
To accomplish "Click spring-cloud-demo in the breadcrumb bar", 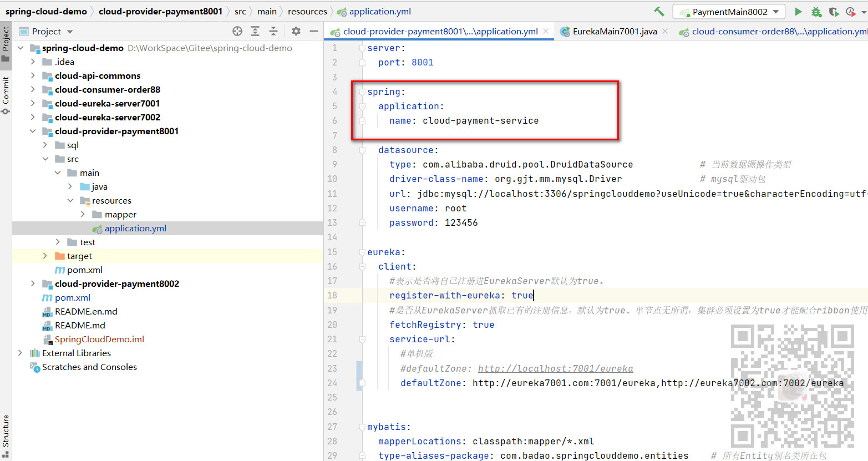I will coord(46,11).
